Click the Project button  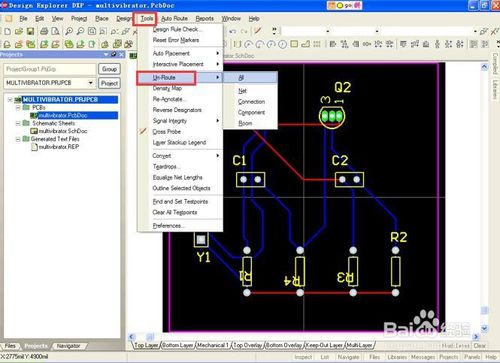click(109, 83)
